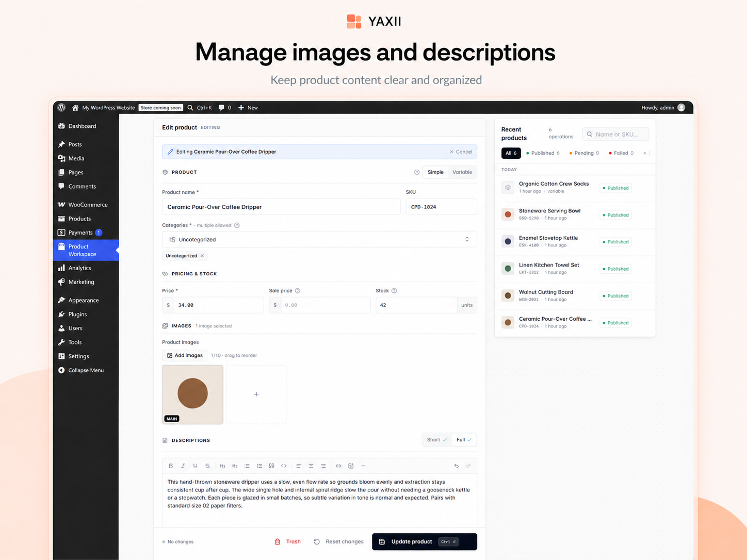This screenshot has height=560, width=747.
Task: Underline text in description editor
Action: tap(196, 466)
